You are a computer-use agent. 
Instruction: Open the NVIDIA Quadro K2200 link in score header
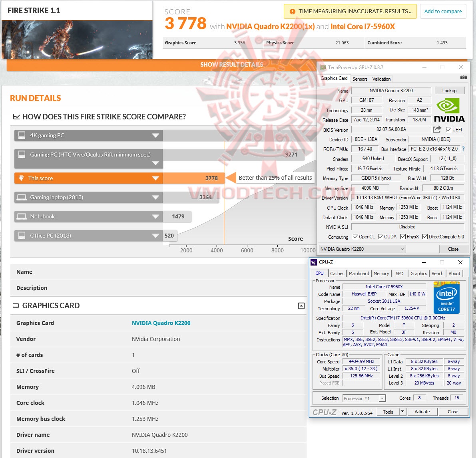click(271, 27)
